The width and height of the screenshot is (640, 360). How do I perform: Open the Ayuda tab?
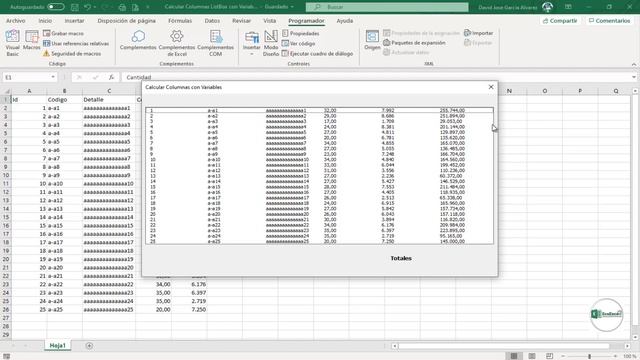(344, 21)
